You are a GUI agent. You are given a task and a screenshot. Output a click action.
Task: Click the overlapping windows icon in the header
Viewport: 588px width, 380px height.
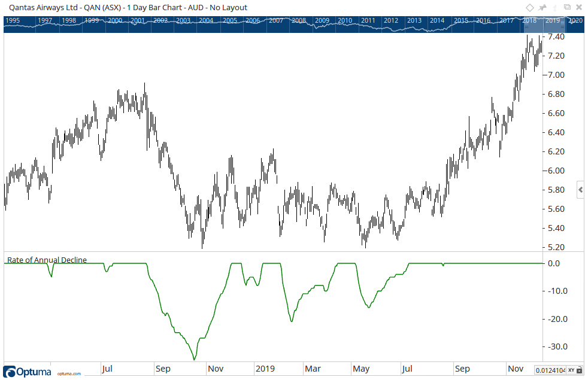[x=568, y=7]
